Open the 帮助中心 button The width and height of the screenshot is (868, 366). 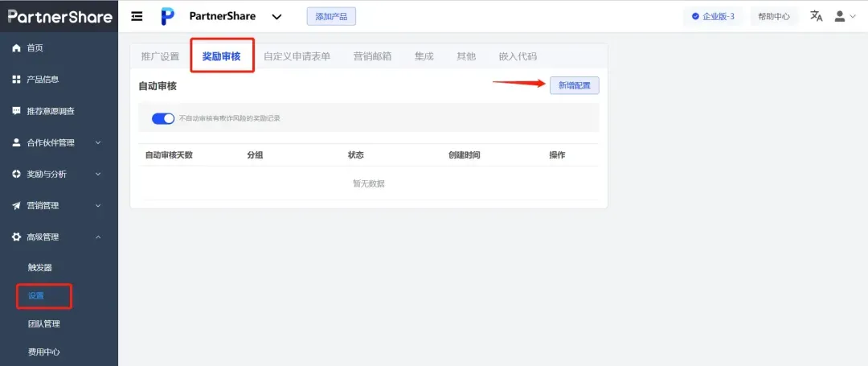[774, 17]
